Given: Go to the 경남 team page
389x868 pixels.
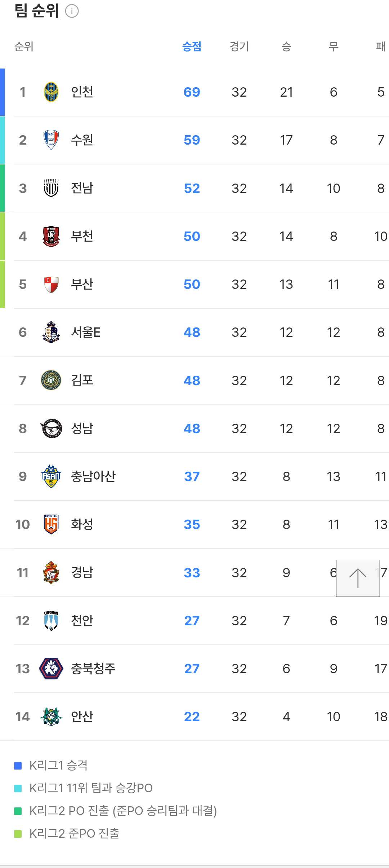Looking at the screenshot, I should point(82,572).
